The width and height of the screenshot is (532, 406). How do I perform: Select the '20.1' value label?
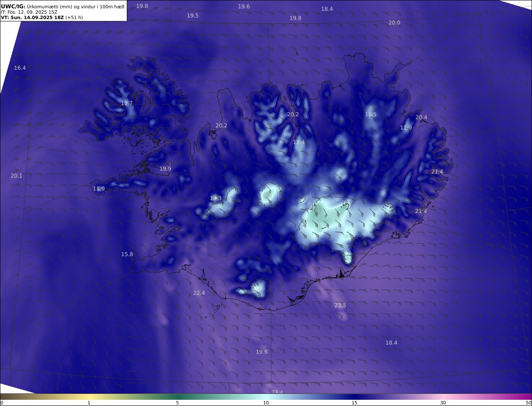coord(16,176)
